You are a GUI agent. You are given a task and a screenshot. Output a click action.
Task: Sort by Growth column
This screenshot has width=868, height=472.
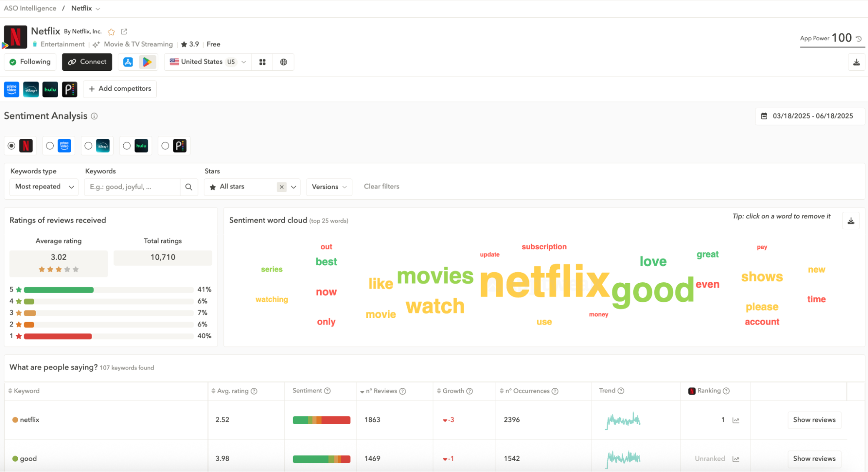(450, 391)
